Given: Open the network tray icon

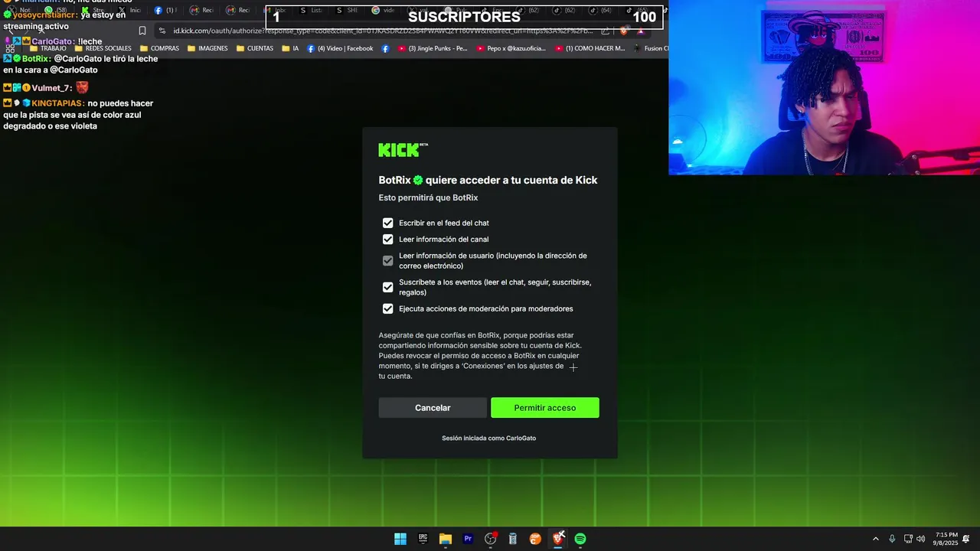Looking at the screenshot, I should [x=908, y=539].
